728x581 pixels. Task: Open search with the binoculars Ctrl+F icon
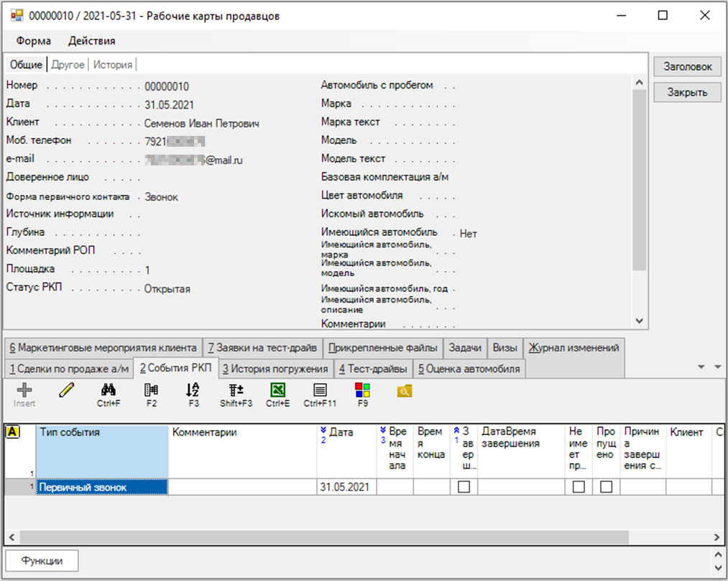[109, 390]
